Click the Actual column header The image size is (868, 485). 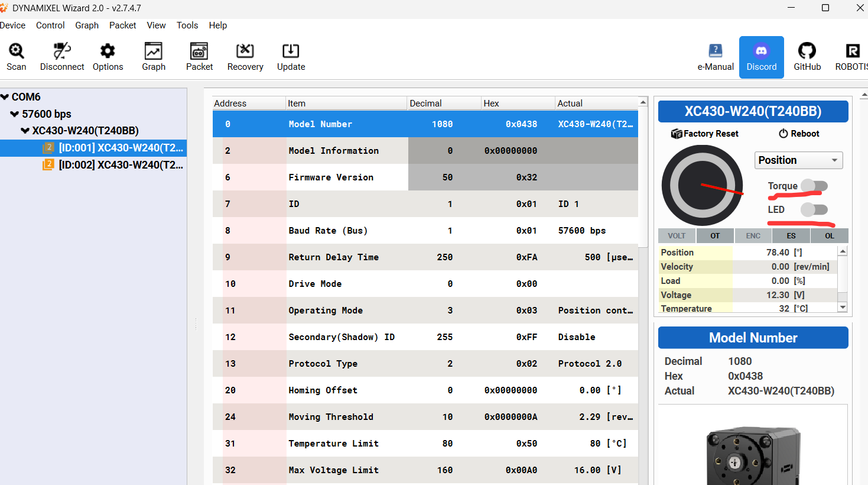pyautogui.click(x=596, y=103)
